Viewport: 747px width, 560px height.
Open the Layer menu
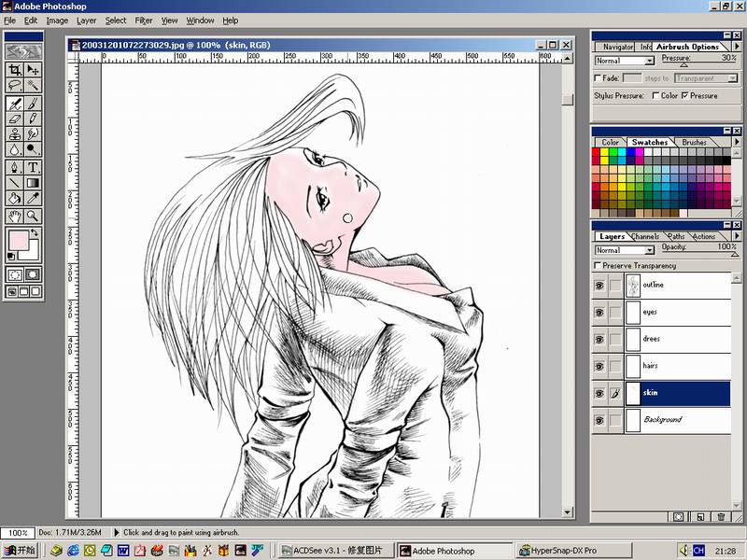point(86,21)
